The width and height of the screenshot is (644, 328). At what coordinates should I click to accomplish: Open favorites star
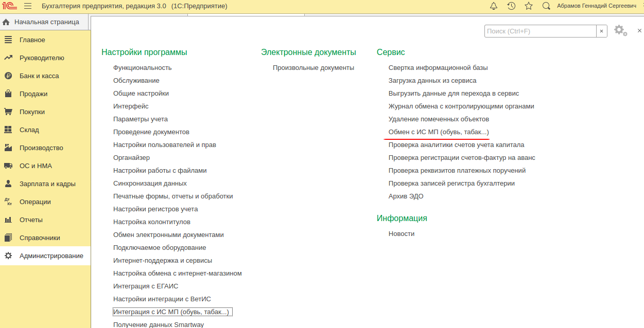529,6
